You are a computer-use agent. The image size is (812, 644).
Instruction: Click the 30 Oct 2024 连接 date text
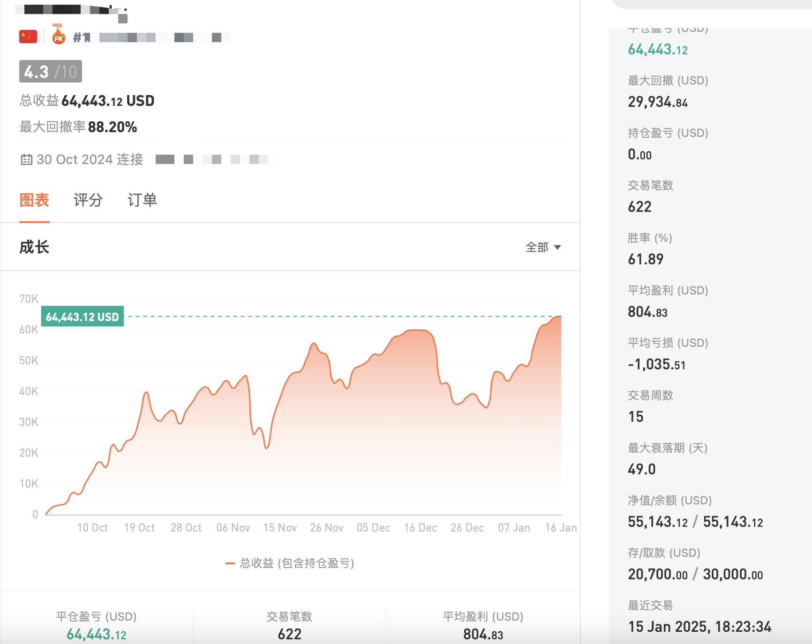(x=90, y=159)
